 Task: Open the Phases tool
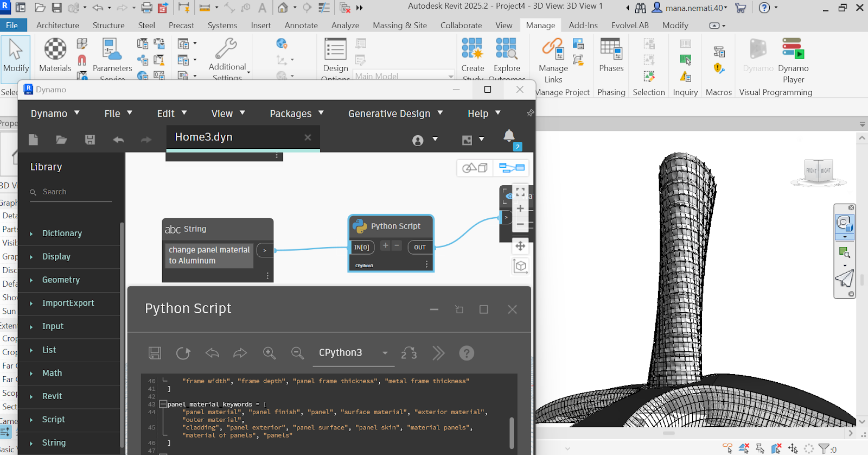pos(611,55)
